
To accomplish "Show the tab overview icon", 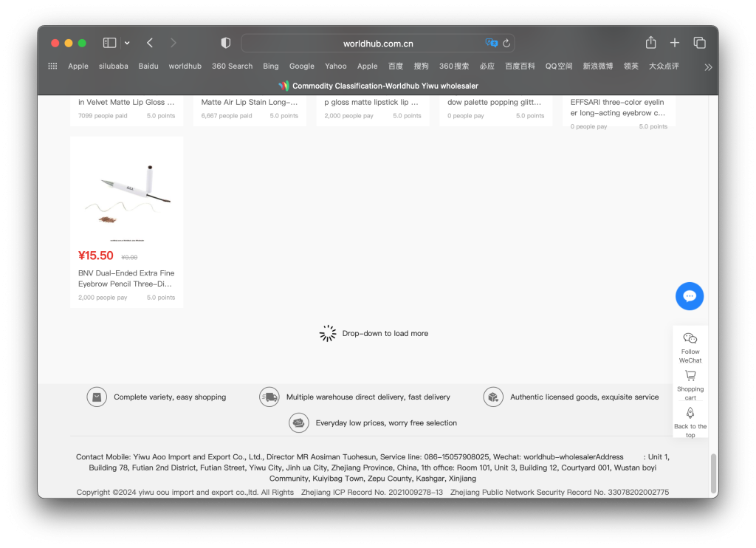I will click(699, 43).
